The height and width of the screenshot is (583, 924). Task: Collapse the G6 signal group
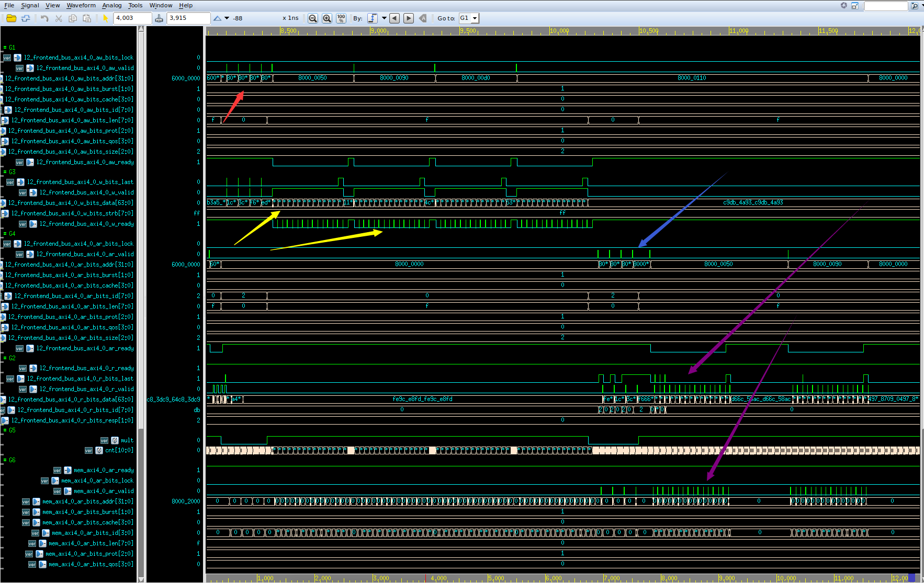click(4, 460)
